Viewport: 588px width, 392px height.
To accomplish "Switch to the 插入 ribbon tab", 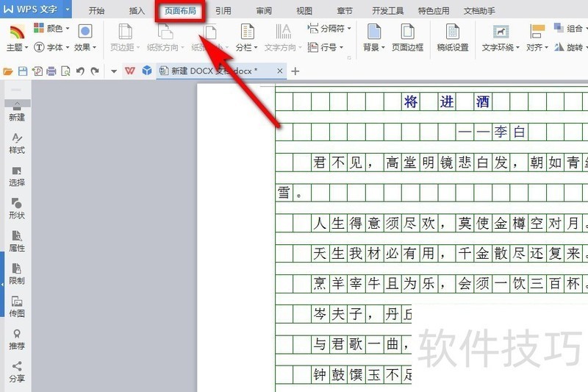I will (137, 11).
